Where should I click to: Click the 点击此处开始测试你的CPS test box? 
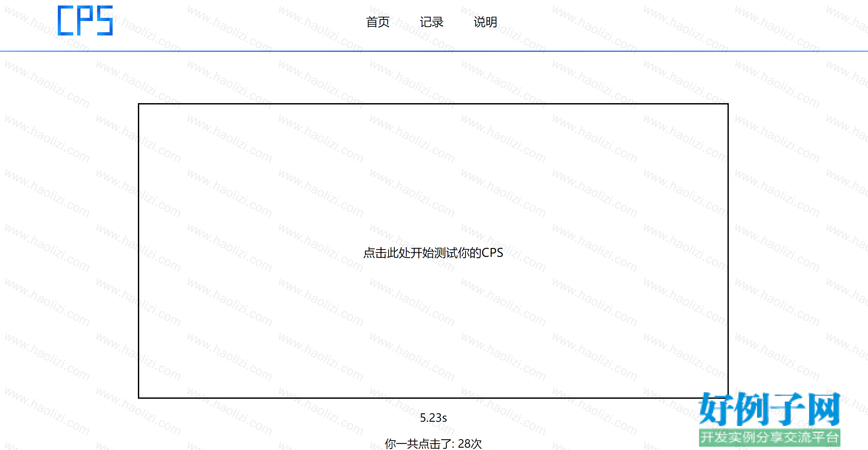coord(433,251)
